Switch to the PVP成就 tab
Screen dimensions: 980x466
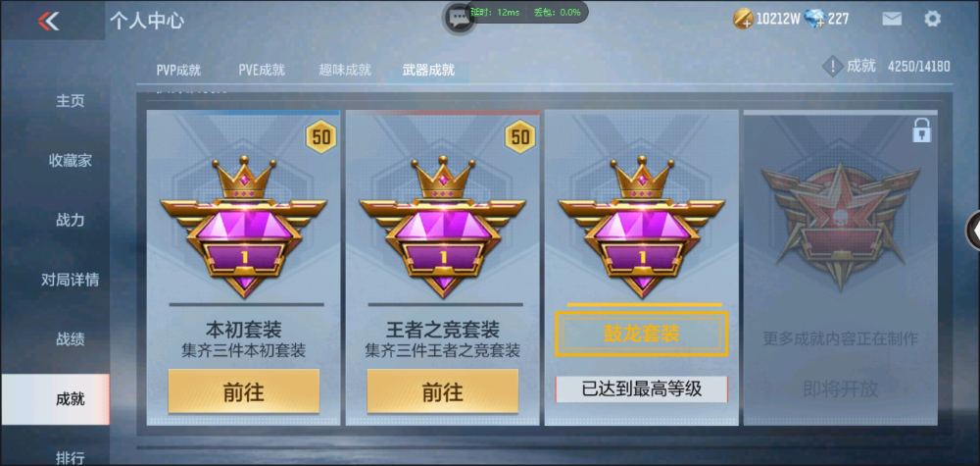[x=178, y=70]
